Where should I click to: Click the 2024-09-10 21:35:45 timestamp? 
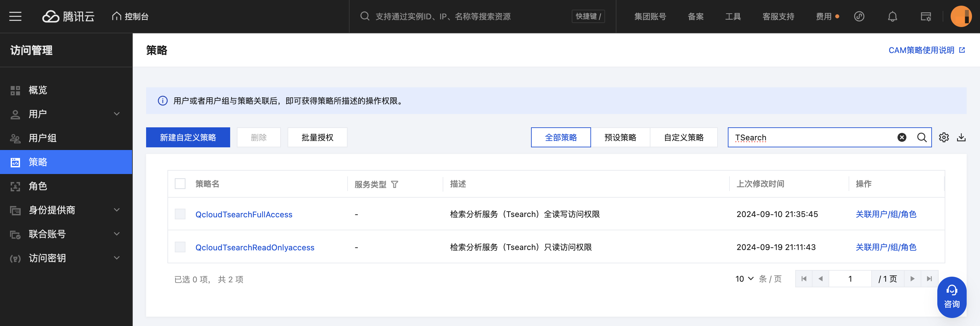point(777,214)
